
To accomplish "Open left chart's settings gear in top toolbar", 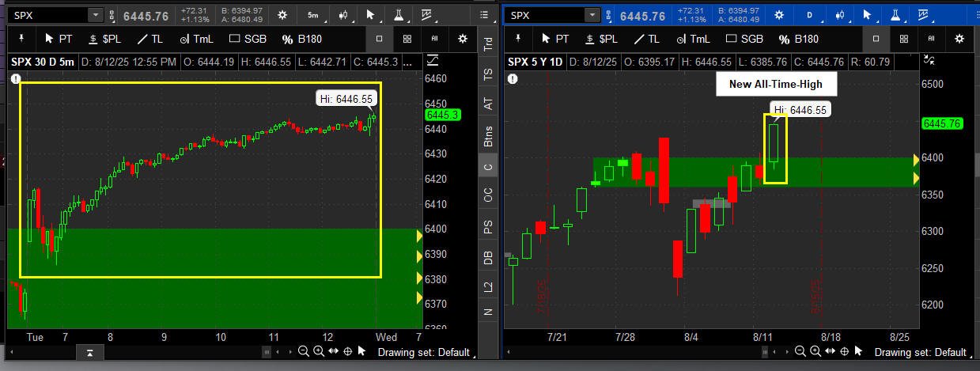I will pos(283,15).
